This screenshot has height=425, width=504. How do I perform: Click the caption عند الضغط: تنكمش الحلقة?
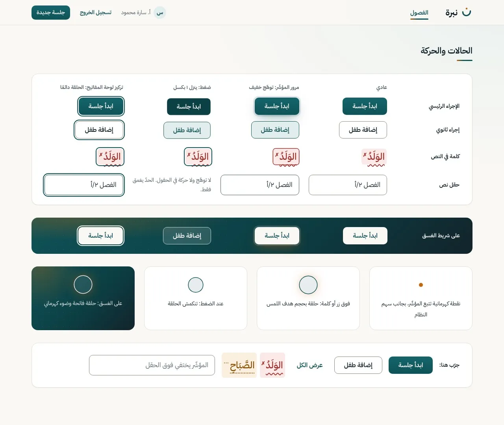point(196,304)
